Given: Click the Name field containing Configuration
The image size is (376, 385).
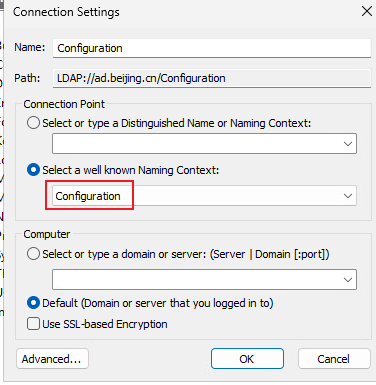Looking at the screenshot, I should pos(212,48).
